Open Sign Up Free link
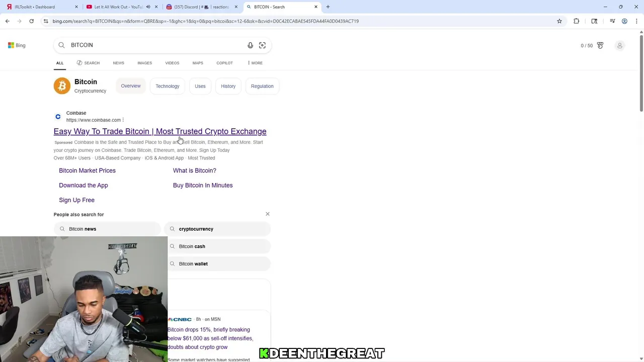Viewport: 644px width, 362px height. [x=76, y=200]
